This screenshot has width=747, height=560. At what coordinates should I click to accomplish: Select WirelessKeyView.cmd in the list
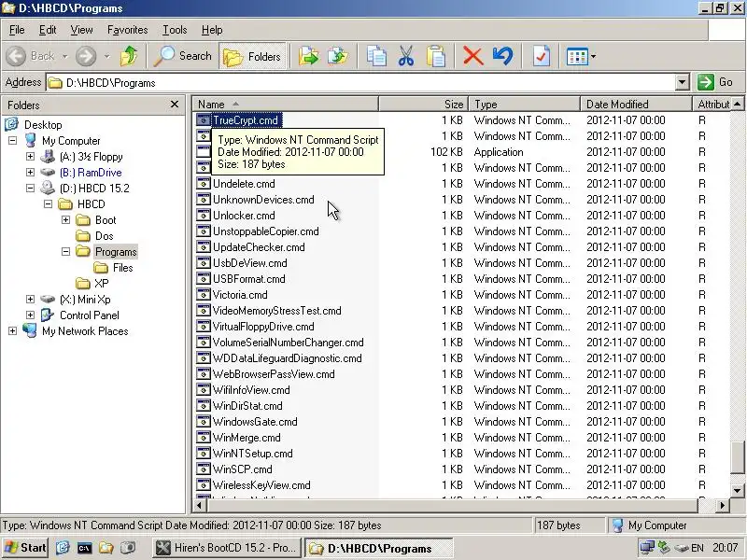261,484
